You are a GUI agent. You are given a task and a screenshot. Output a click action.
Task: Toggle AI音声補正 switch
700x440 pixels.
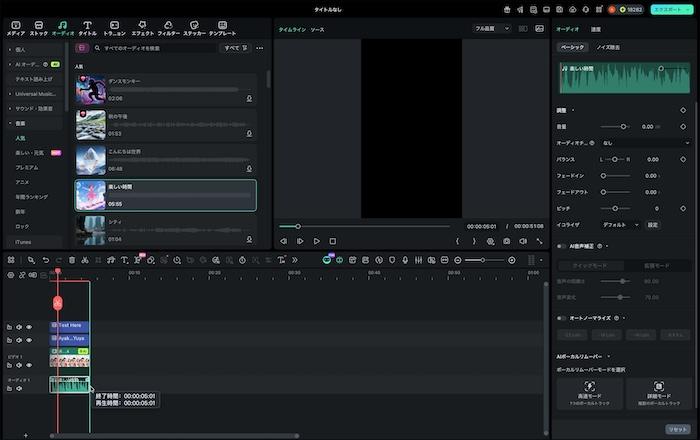pyautogui.click(x=561, y=246)
